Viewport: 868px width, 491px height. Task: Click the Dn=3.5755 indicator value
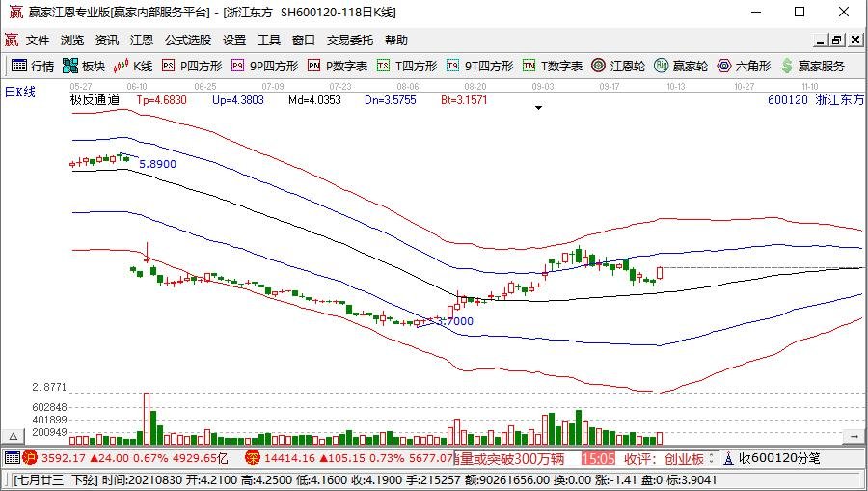point(391,100)
